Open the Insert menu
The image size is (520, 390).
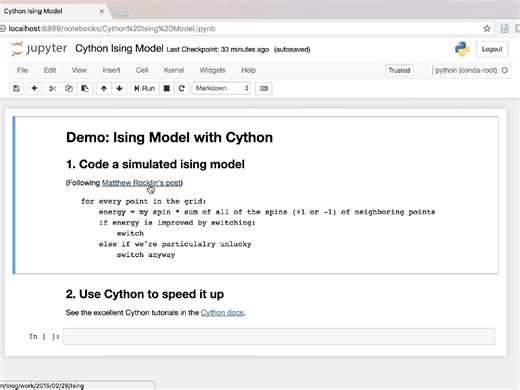[x=111, y=70]
